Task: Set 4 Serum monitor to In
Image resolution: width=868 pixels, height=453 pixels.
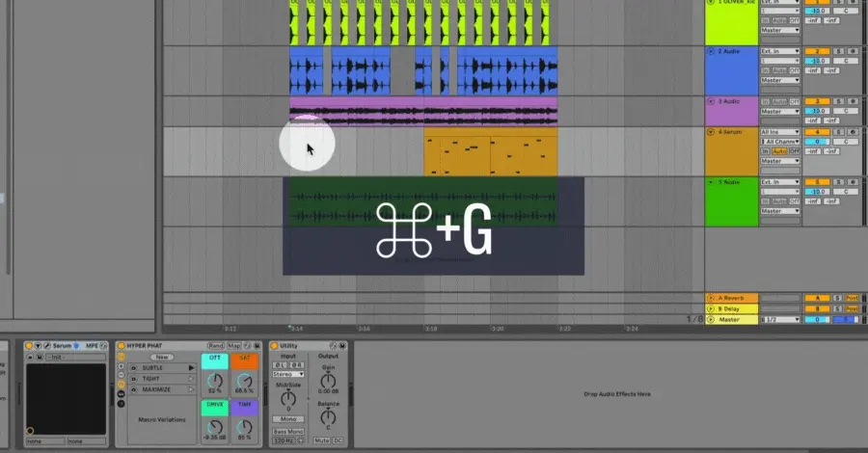Action: click(x=765, y=151)
